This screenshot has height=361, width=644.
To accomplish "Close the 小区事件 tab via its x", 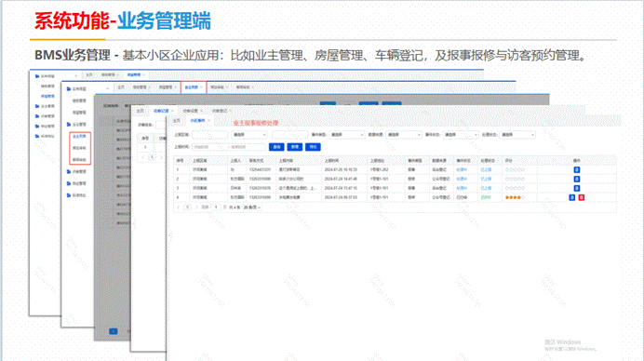I will coord(208,121).
